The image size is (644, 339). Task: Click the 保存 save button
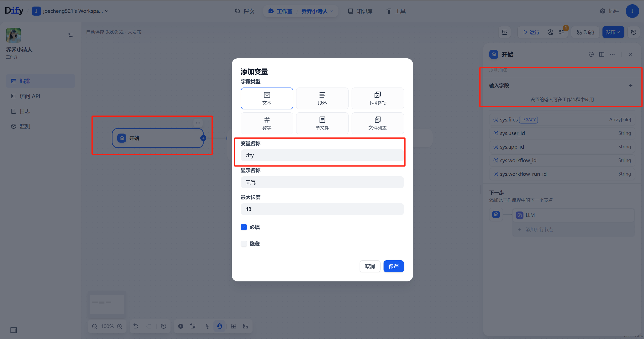(x=393, y=266)
